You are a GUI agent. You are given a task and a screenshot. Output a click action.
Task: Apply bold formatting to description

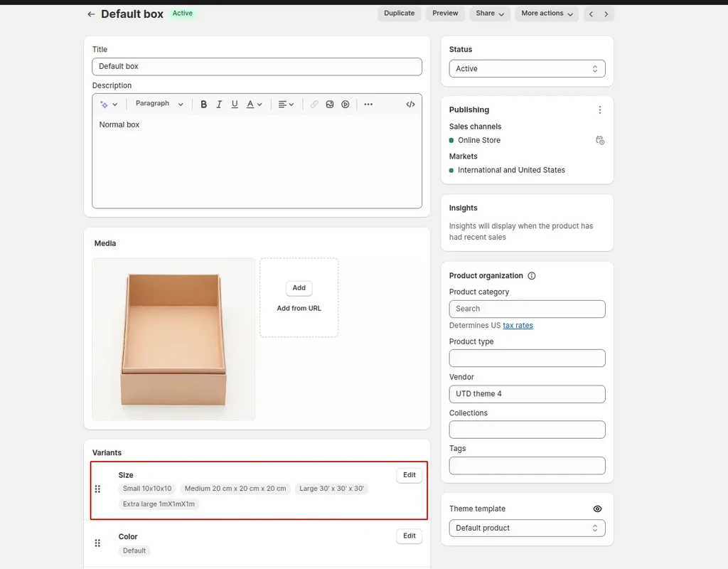[203, 105]
